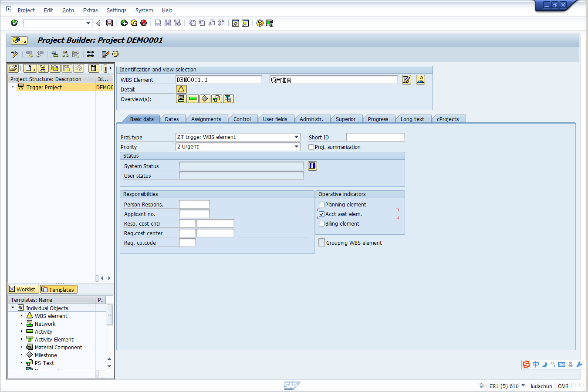The width and height of the screenshot is (588, 392).
Task: Enable the Proj. summarization checkbox
Action: click(311, 147)
